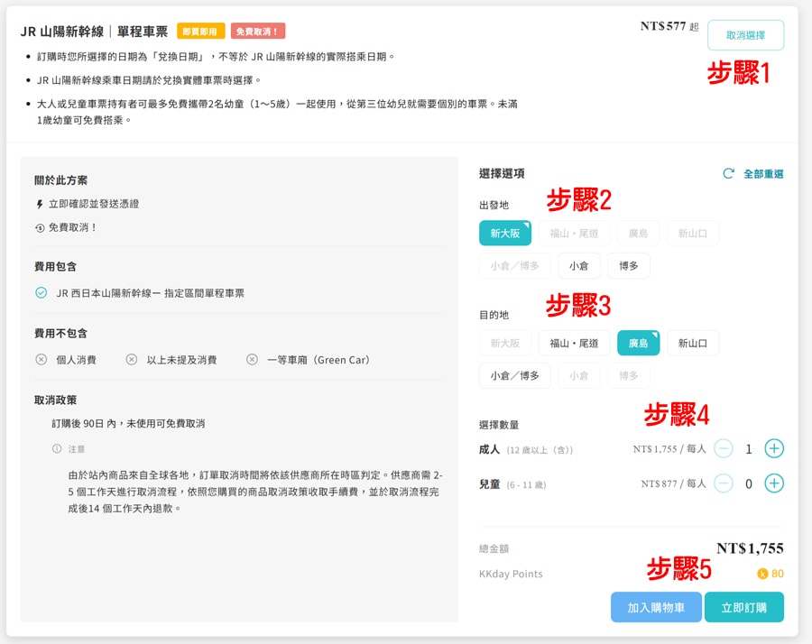Click the lightning icon beside 立即確認並發送憑證
Viewport: 812px width, 644px height.
click(x=40, y=204)
